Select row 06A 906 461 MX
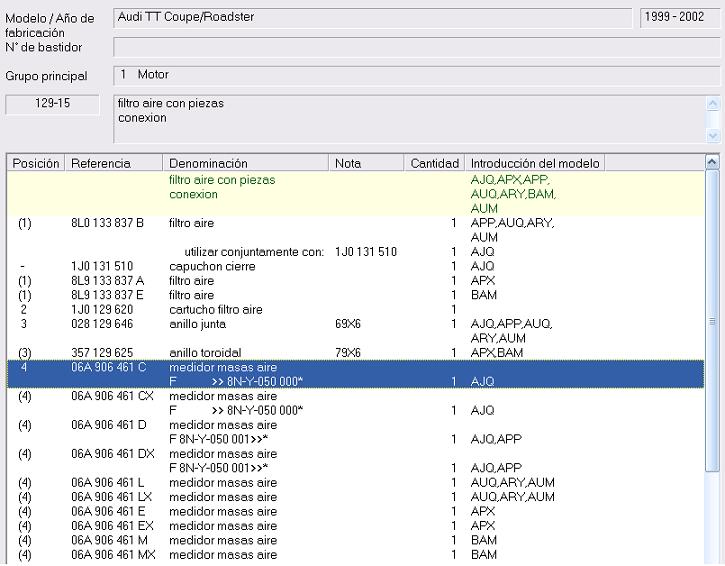Viewport: 725px width, 566px height. tap(356, 554)
